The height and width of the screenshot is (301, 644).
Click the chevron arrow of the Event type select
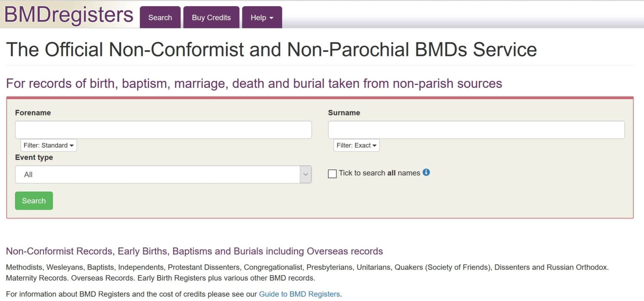305,174
